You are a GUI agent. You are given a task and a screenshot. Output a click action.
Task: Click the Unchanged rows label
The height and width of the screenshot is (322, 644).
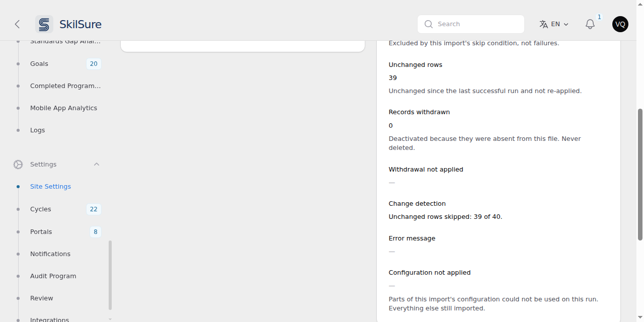pyautogui.click(x=416, y=65)
